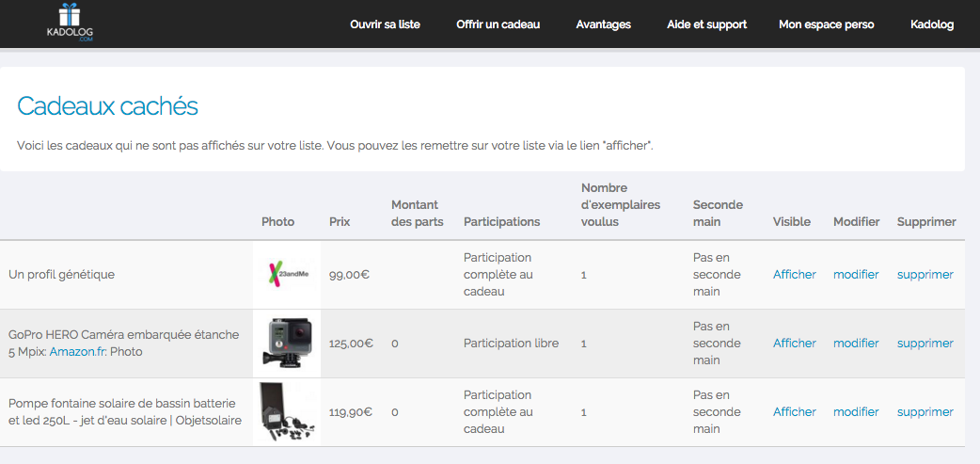The width and height of the screenshot is (980, 464).
Task: Open the 23andMe product thumbnail
Action: [x=287, y=275]
